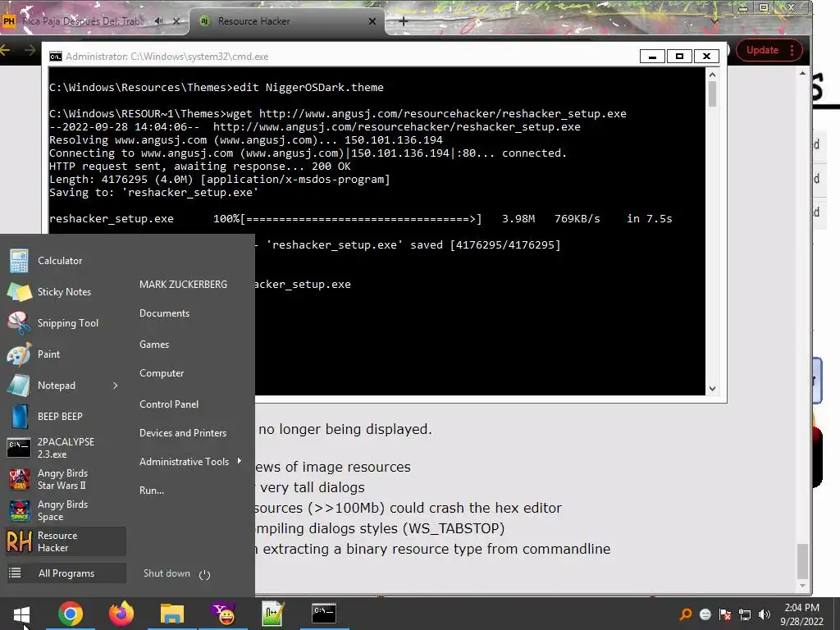Open Resource Hacker from the Start menu

(x=66, y=541)
